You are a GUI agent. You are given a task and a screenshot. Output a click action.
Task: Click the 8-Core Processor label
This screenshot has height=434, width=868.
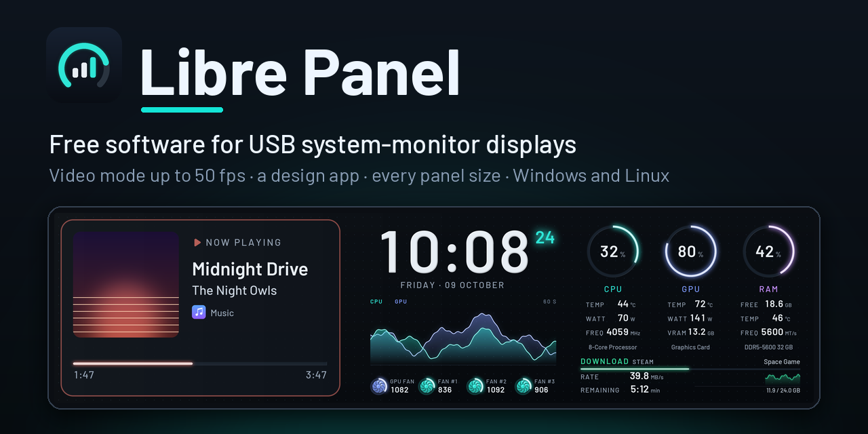613,347
